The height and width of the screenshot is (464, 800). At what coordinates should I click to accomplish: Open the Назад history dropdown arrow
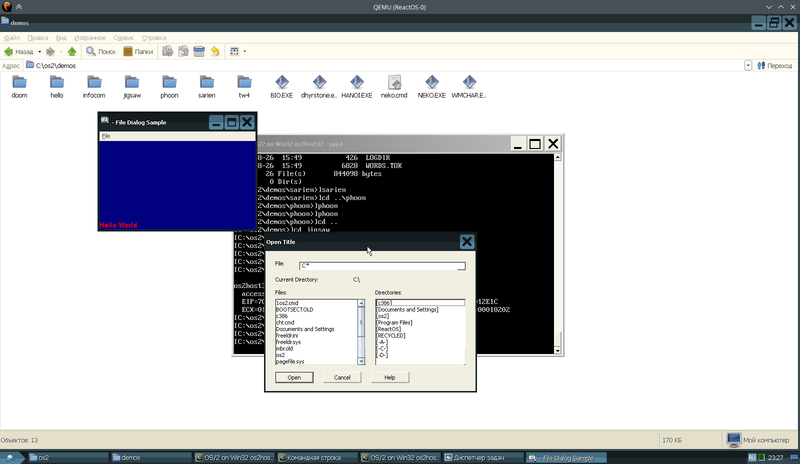point(40,52)
